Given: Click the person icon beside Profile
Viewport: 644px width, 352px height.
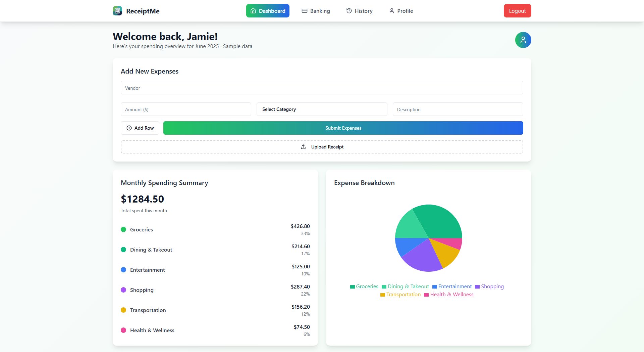Looking at the screenshot, I should (391, 11).
